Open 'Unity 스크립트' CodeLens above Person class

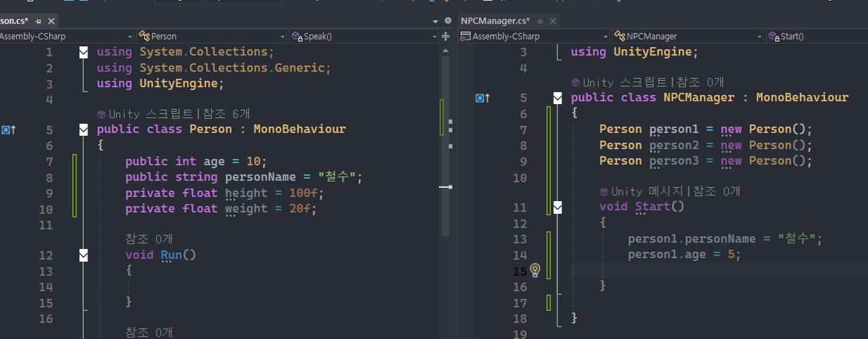pyautogui.click(x=151, y=114)
